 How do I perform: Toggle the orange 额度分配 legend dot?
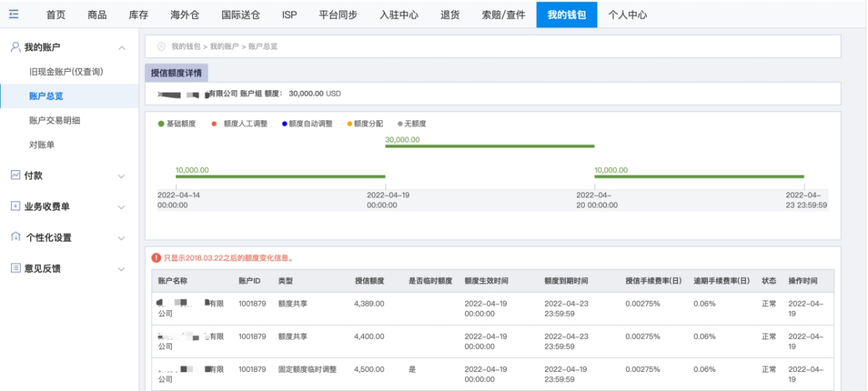pyautogui.click(x=349, y=123)
